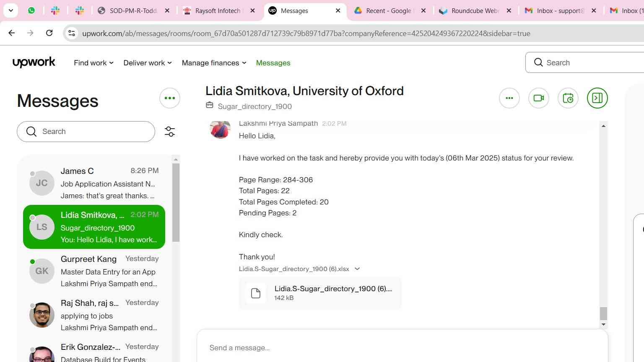Close the Recent - Google tab

coord(423,11)
